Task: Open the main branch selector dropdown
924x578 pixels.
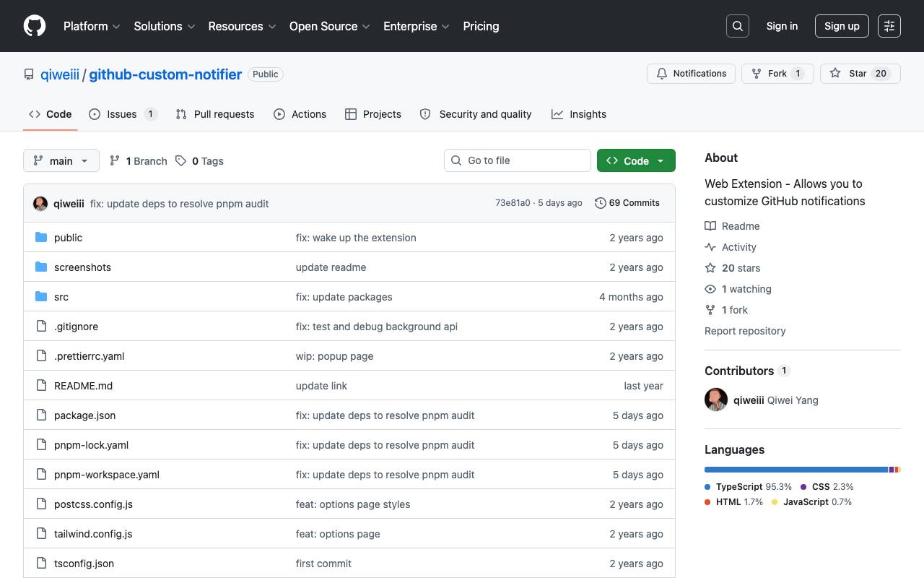Action: [x=61, y=160]
